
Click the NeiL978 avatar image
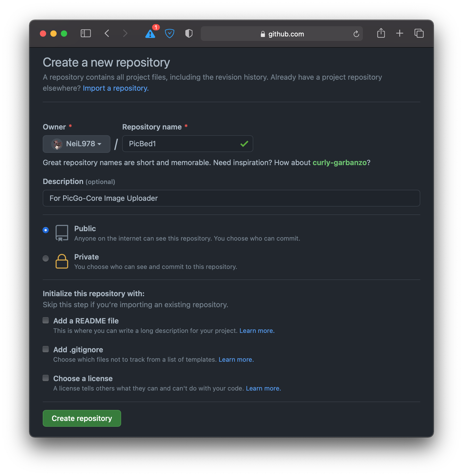coord(57,144)
